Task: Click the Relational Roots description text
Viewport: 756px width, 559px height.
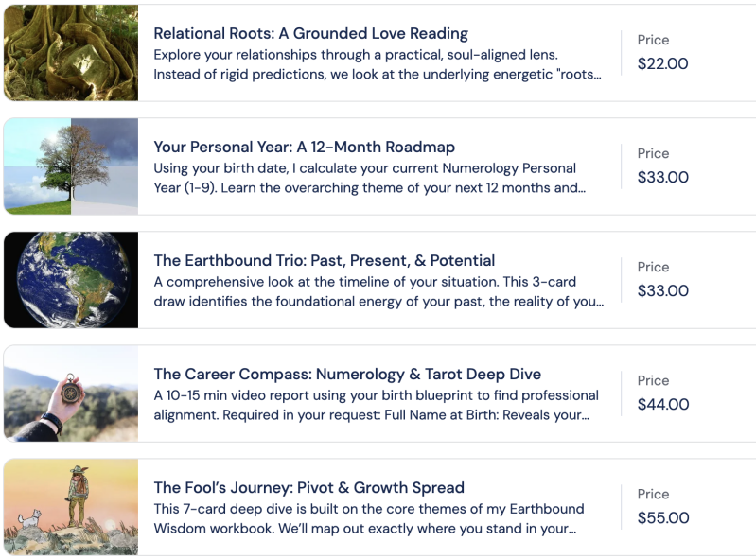Action: point(377,64)
